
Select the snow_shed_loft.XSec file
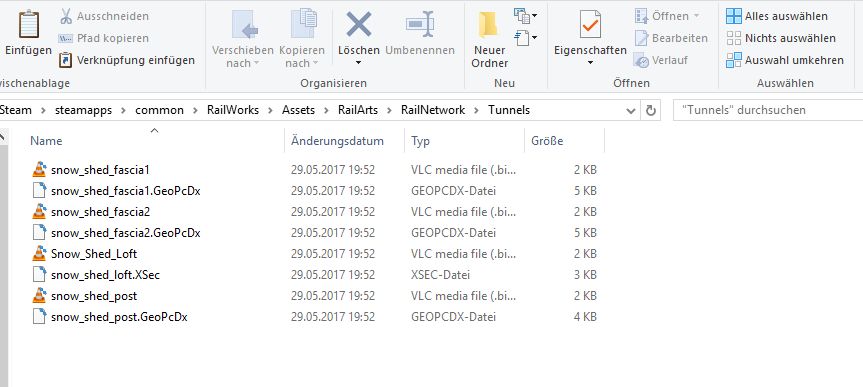[105, 275]
